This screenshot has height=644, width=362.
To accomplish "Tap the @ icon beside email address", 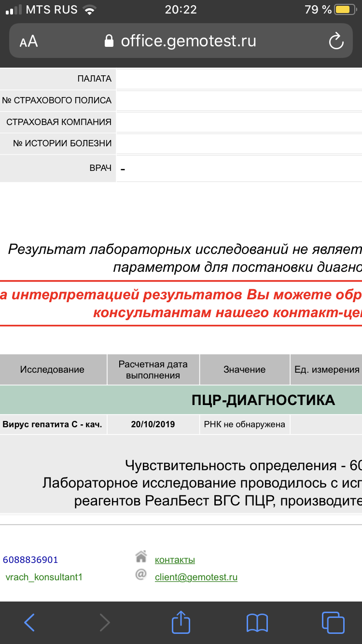I will (x=141, y=575).
